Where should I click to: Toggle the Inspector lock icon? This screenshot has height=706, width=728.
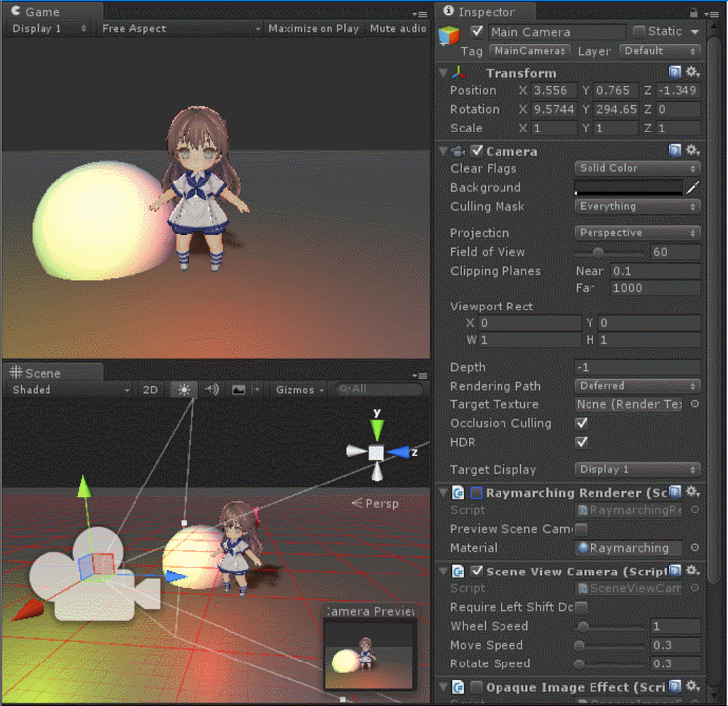pos(694,13)
